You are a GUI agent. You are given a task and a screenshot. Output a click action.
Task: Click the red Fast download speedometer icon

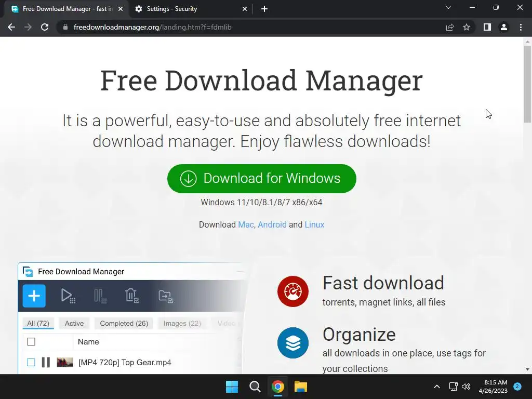pos(293,291)
